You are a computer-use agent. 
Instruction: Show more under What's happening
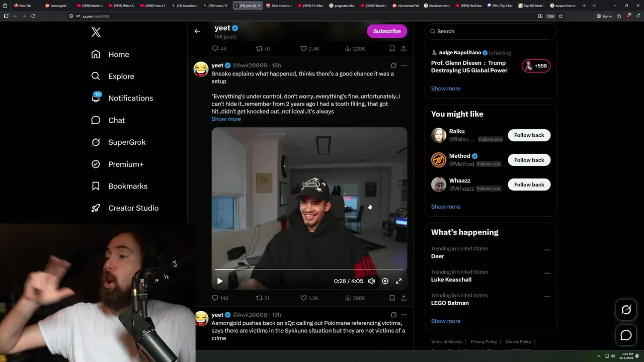click(x=445, y=321)
